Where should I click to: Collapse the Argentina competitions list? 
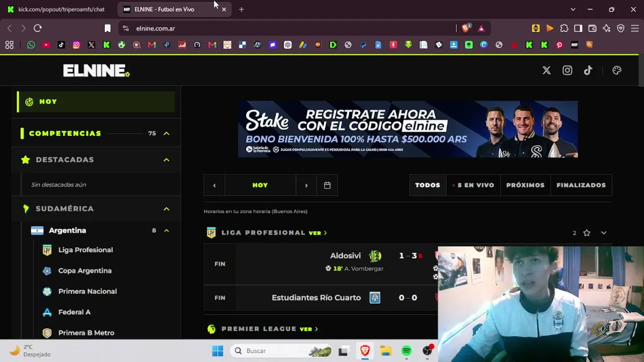(x=167, y=230)
